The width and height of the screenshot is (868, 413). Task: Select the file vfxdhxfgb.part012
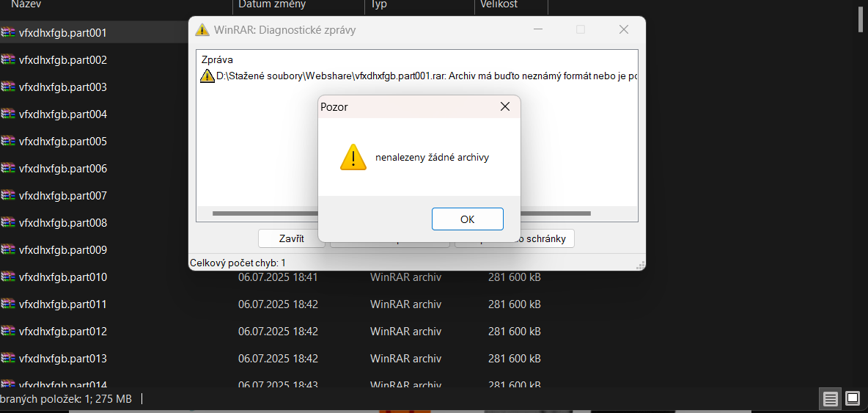62,331
